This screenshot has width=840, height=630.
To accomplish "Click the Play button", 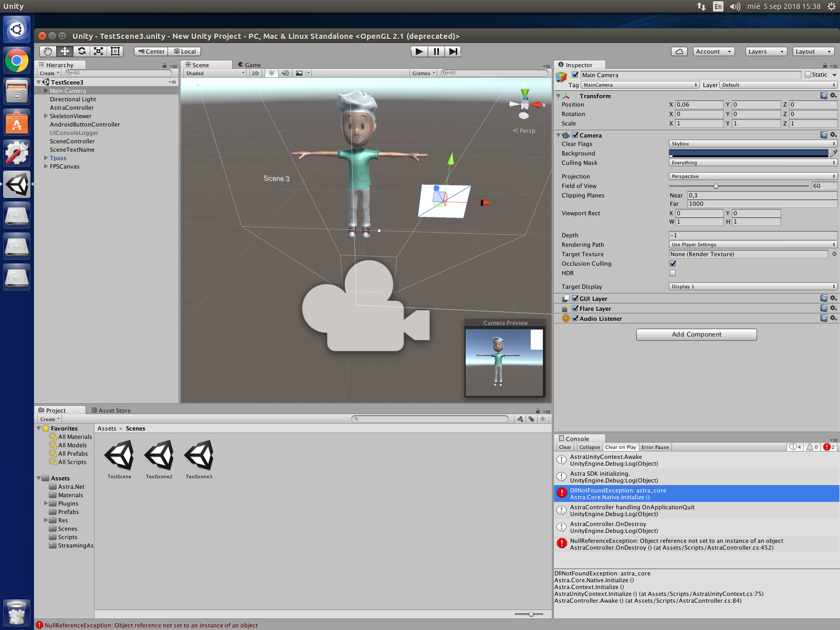I will point(419,51).
